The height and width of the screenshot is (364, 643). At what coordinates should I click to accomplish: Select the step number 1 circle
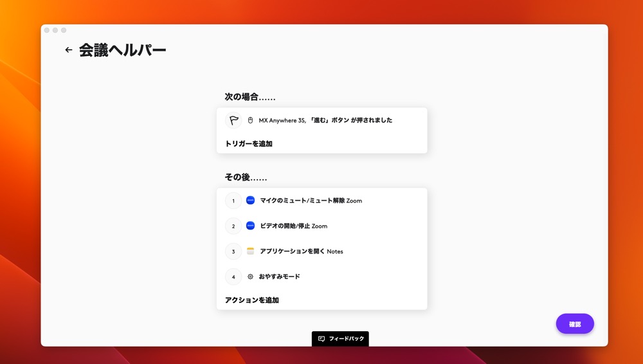(233, 201)
